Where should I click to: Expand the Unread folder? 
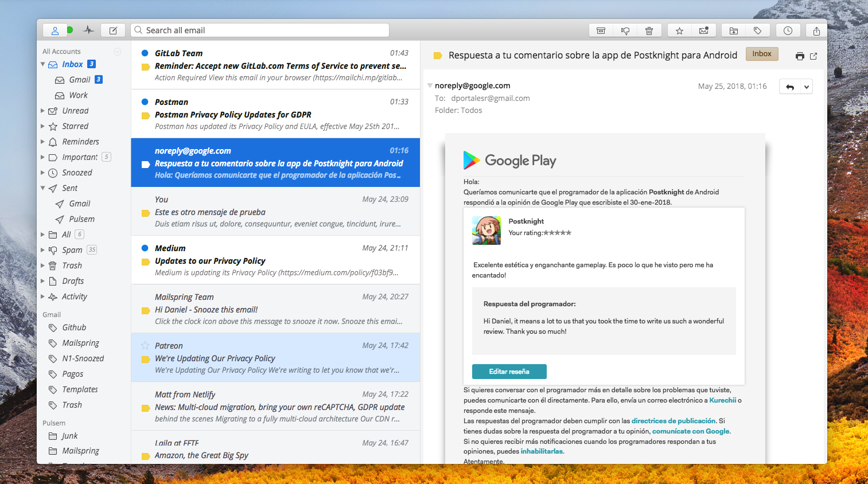click(x=43, y=111)
